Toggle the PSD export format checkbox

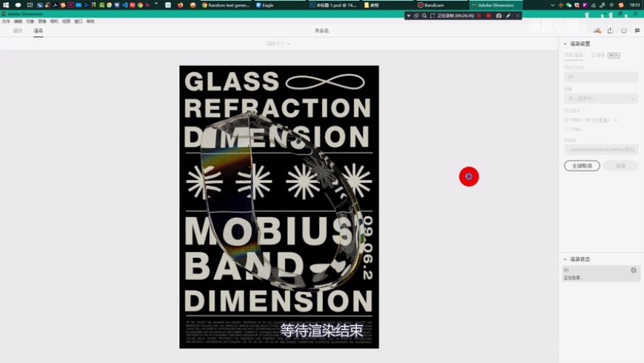[x=566, y=120]
